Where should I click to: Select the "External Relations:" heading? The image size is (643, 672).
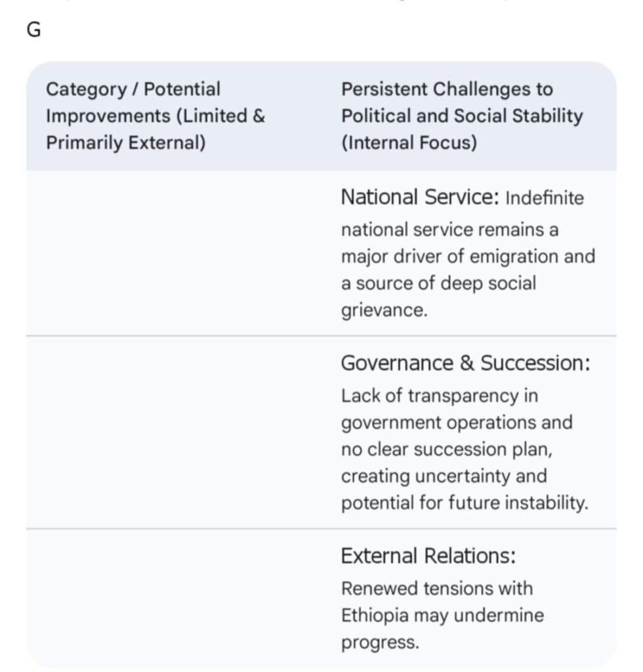[x=428, y=556]
